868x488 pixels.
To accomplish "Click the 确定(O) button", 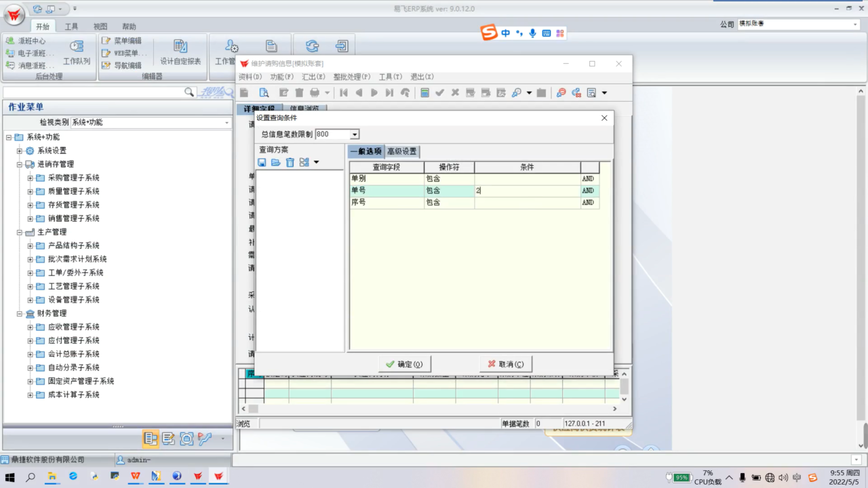I will (404, 364).
